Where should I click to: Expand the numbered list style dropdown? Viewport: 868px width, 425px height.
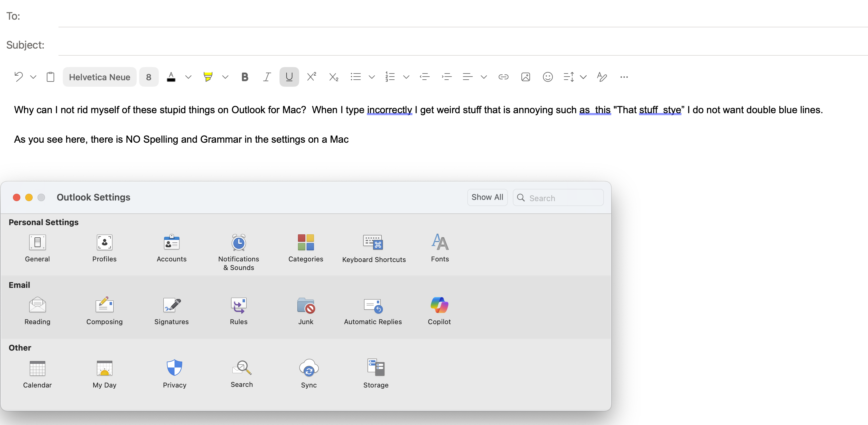click(406, 77)
